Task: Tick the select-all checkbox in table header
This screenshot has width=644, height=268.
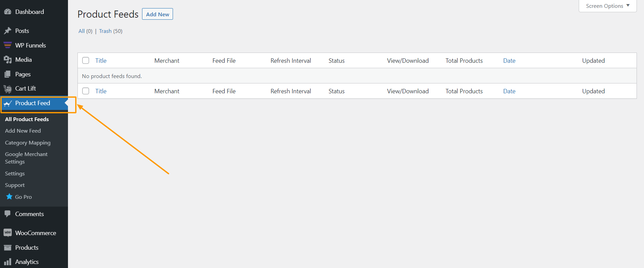Action: (86, 60)
